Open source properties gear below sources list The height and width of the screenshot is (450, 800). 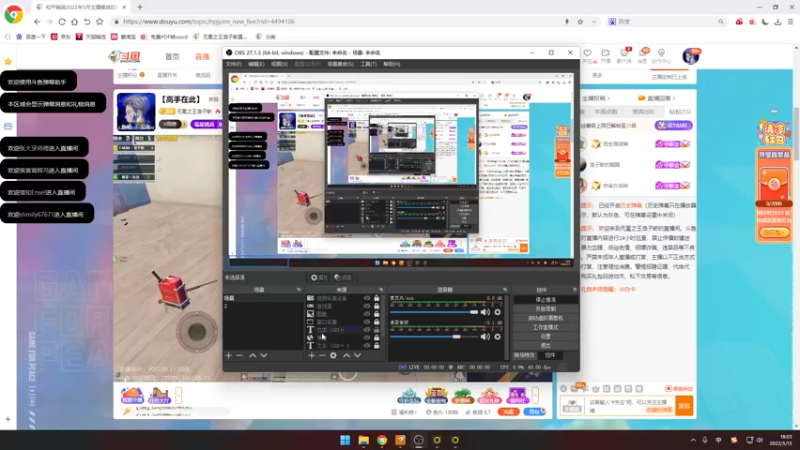click(x=333, y=355)
